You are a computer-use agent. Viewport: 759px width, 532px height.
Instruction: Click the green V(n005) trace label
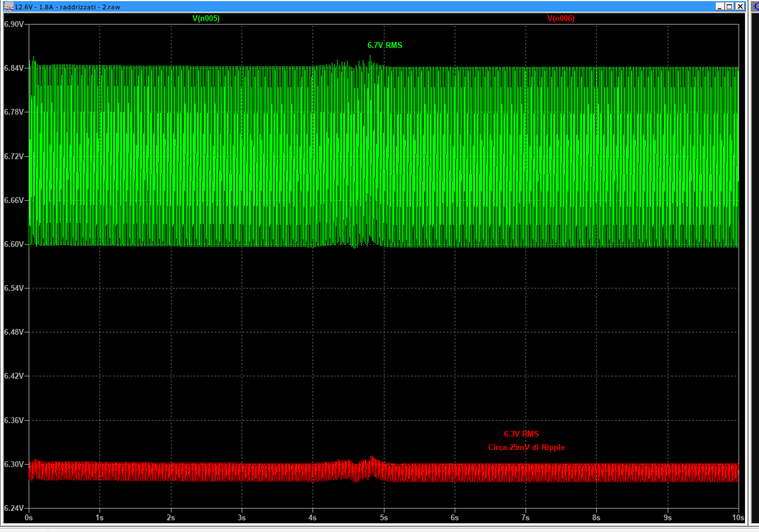point(206,19)
